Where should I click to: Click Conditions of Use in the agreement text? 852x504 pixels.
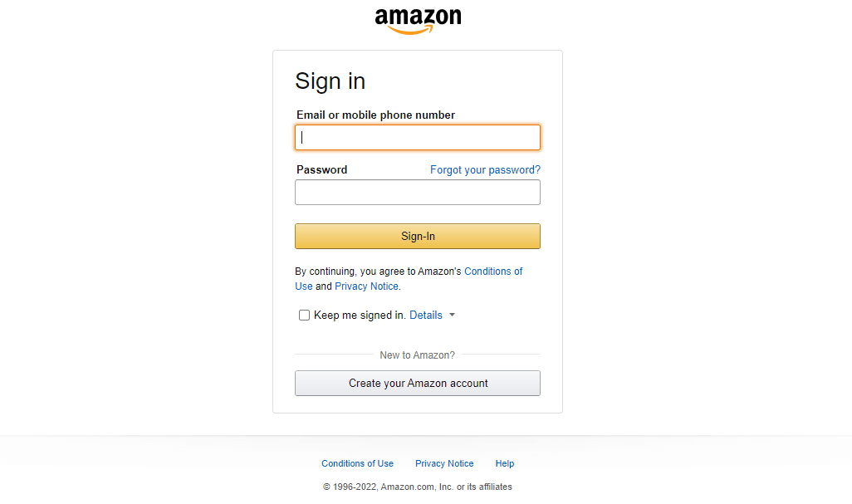point(493,271)
